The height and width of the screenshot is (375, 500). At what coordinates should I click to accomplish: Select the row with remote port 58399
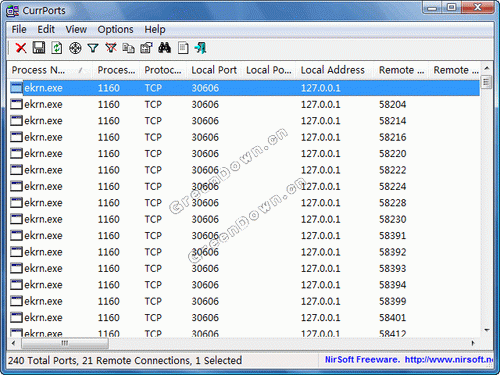[x=244, y=301]
